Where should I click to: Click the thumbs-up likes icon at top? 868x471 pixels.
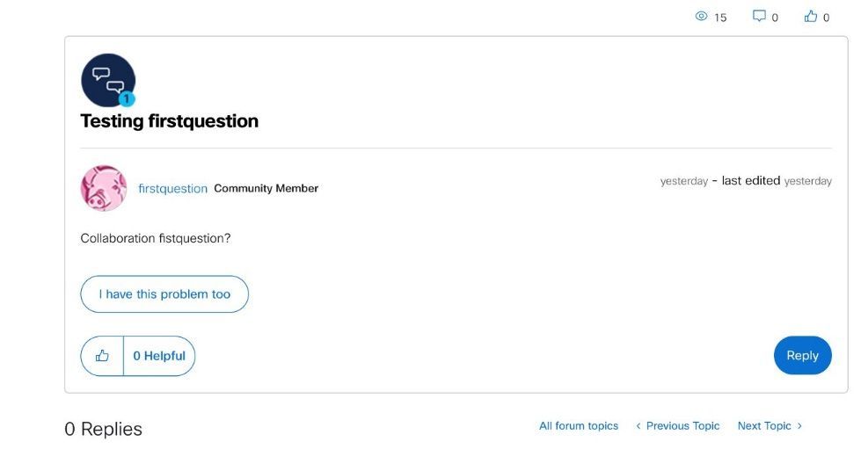click(x=811, y=16)
